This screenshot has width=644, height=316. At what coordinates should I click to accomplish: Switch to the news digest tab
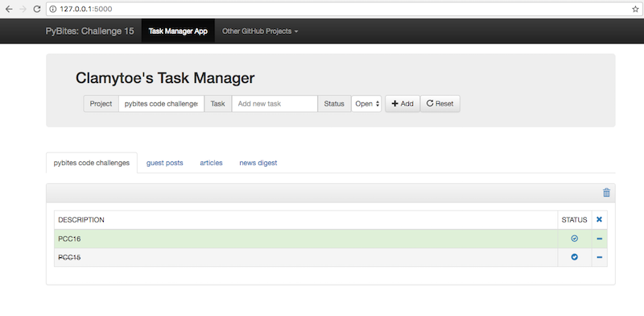tap(258, 163)
